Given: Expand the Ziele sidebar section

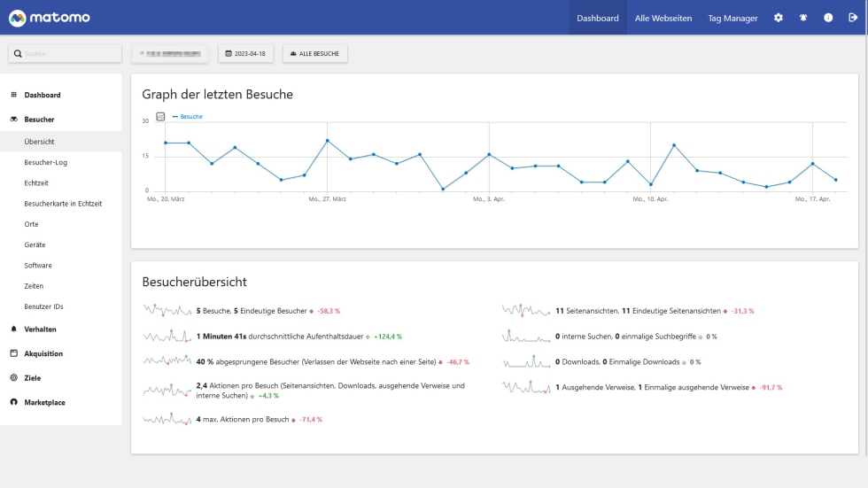Looking at the screenshot, I should (32, 378).
